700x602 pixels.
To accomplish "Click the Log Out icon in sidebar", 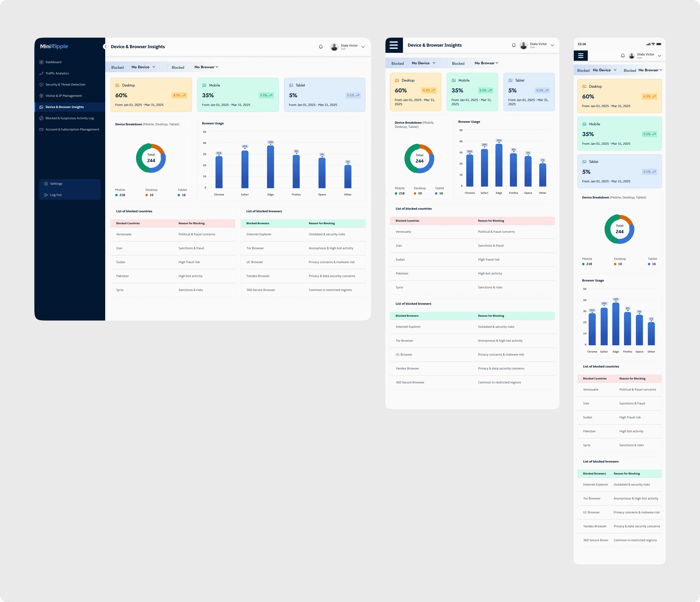I will point(46,195).
